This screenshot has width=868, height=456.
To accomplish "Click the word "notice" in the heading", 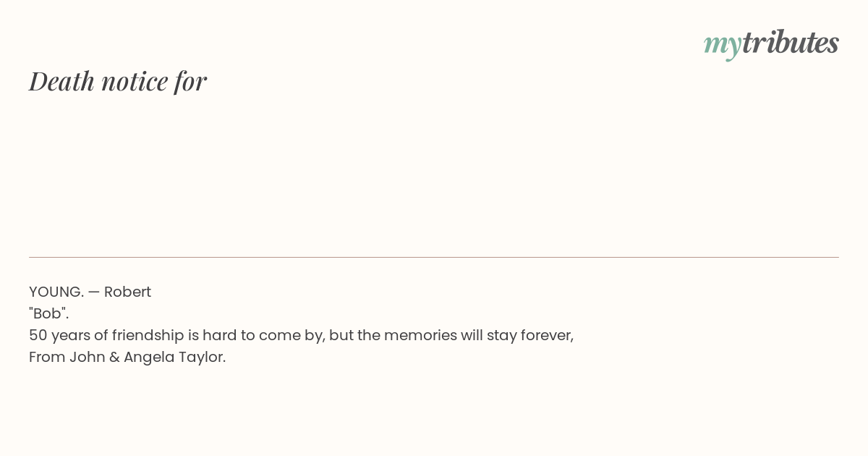I will tap(135, 82).
